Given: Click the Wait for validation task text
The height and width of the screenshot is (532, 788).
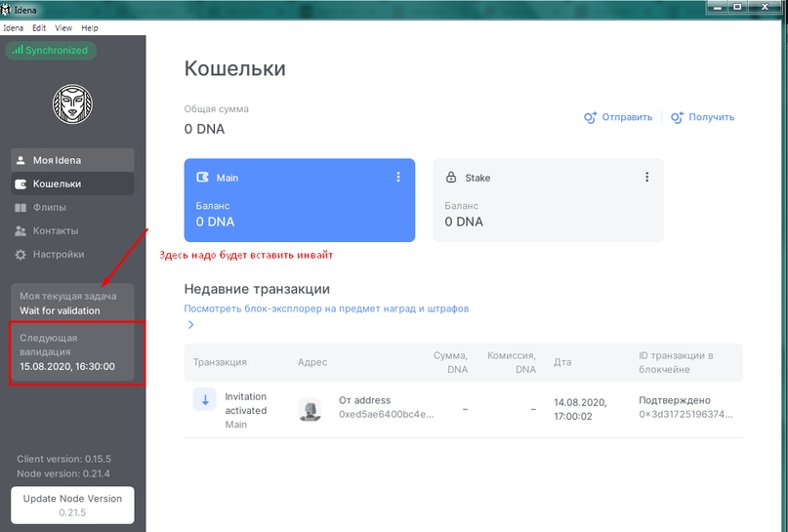Looking at the screenshot, I should click(x=60, y=311).
